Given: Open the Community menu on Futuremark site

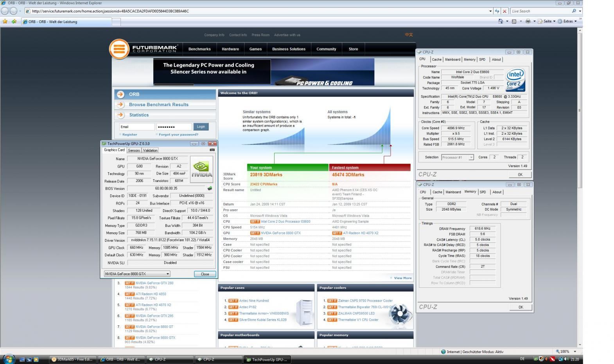Looking at the screenshot, I should [326, 49].
